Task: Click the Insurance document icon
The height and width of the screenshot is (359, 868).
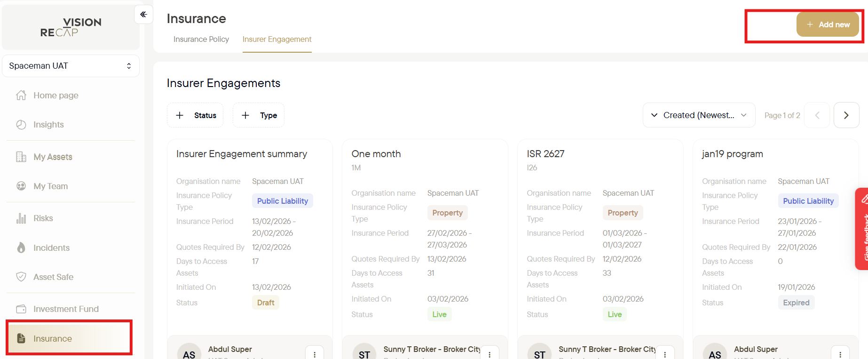Action: 21,338
